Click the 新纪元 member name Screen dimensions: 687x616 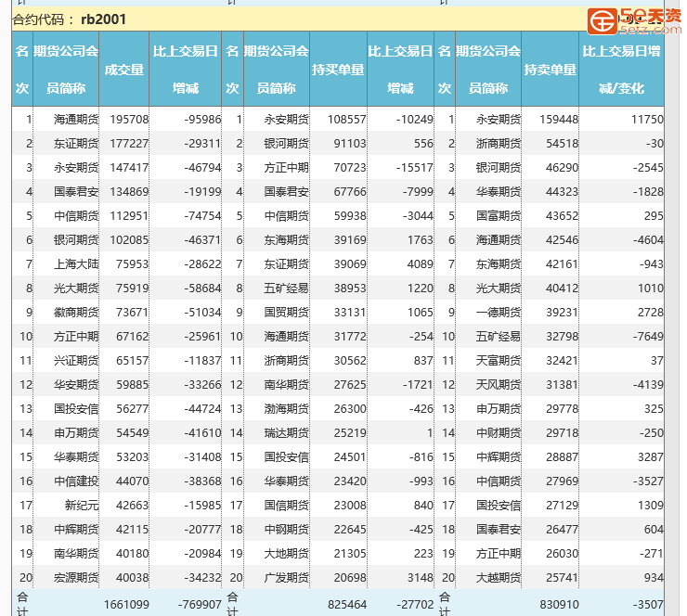coord(82,506)
